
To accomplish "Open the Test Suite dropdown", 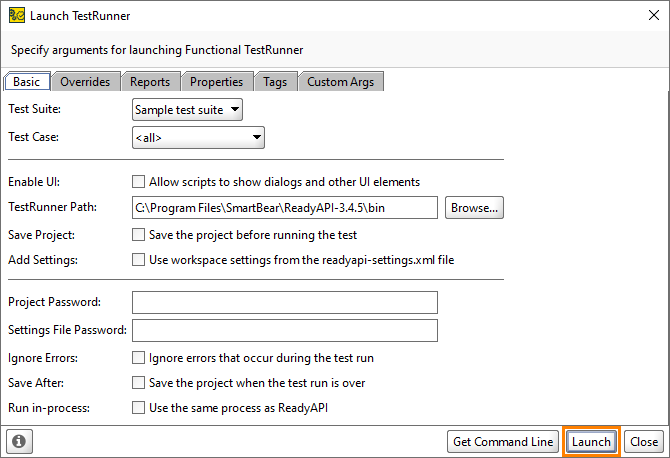I will point(187,110).
